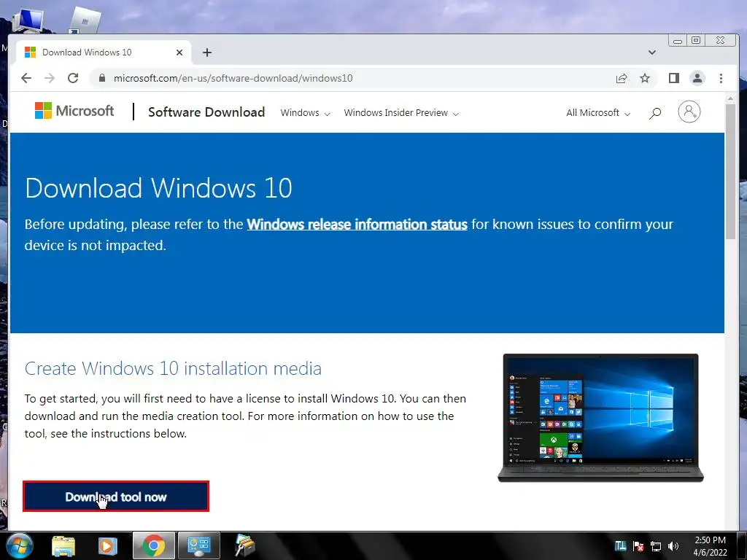Open the Control Panel taskbar icon
The height and width of the screenshot is (560, 747).
click(199, 545)
